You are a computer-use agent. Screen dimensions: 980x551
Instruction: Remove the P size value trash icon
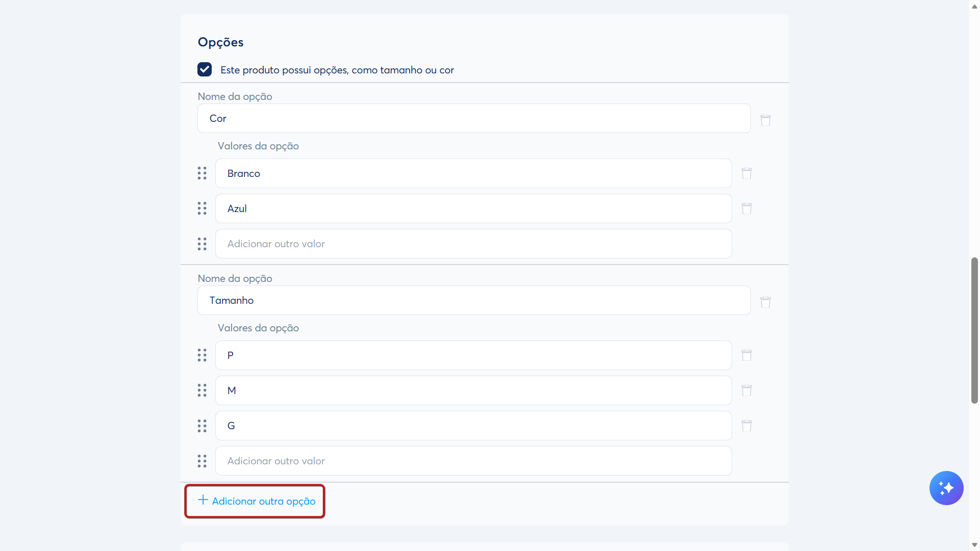pyautogui.click(x=746, y=355)
